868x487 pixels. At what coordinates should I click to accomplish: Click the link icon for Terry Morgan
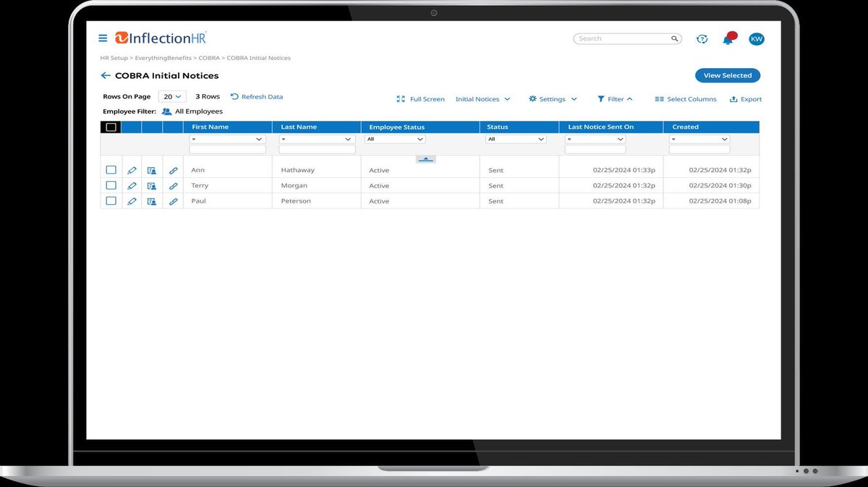tap(173, 186)
